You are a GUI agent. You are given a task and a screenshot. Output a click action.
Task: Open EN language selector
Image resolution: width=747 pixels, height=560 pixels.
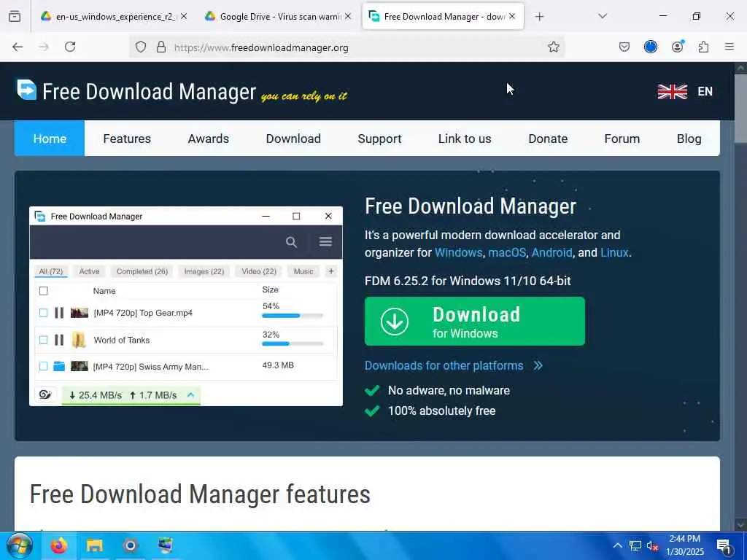point(705,91)
